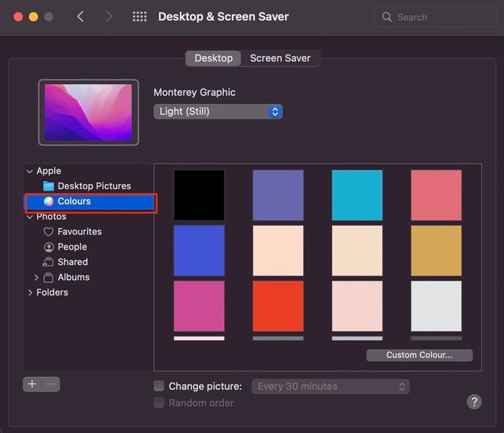Remove folder with the minus button
This screenshot has width=504, height=433.
pyautogui.click(x=51, y=384)
